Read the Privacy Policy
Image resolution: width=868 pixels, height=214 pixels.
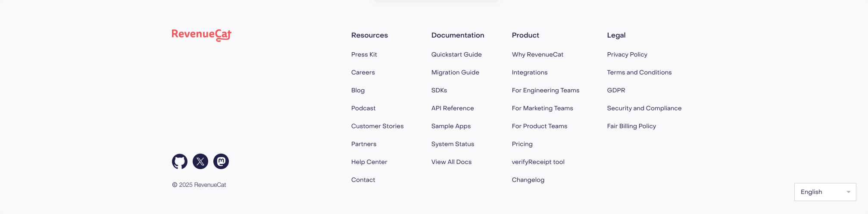pyautogui.click(x=627, y=54)
